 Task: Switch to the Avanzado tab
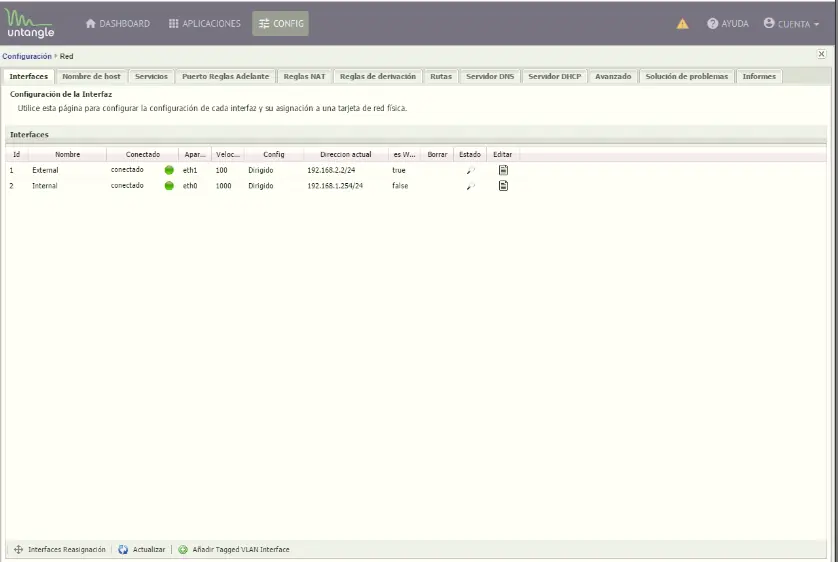pos(613,76)
